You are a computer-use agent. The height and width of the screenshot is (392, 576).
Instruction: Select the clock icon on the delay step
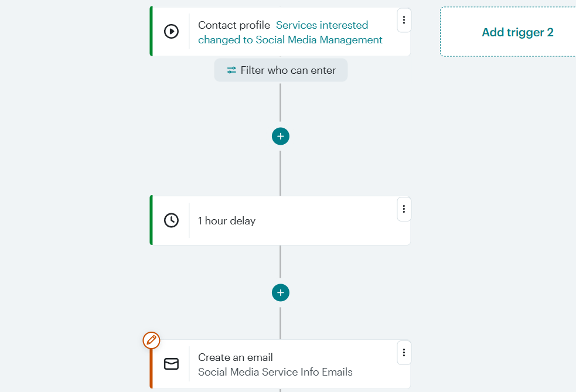pyautogui.click(x=171, y=221)
